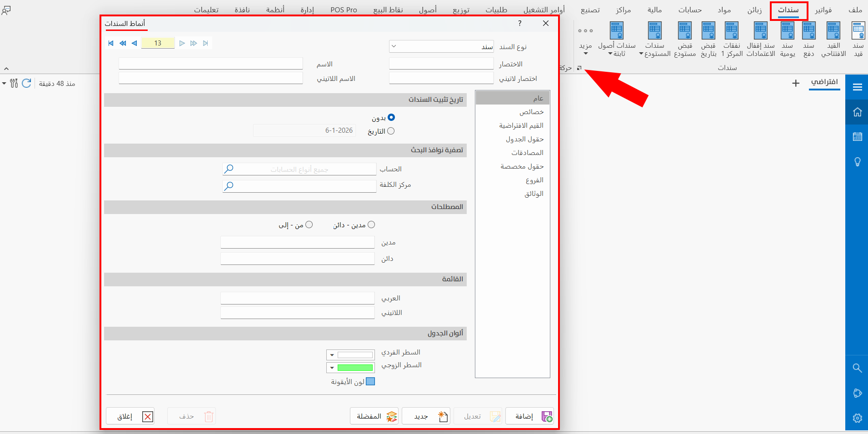Click the سندات group dialog launcher
Screen dimensions: 868x434
[x=579, y=68]
